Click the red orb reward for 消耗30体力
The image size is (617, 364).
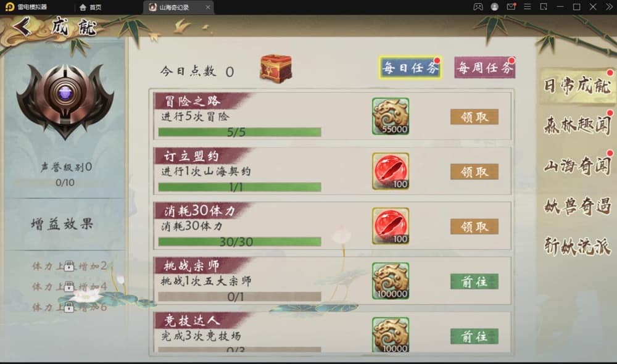pyautogui.click(x=391, y=226)
